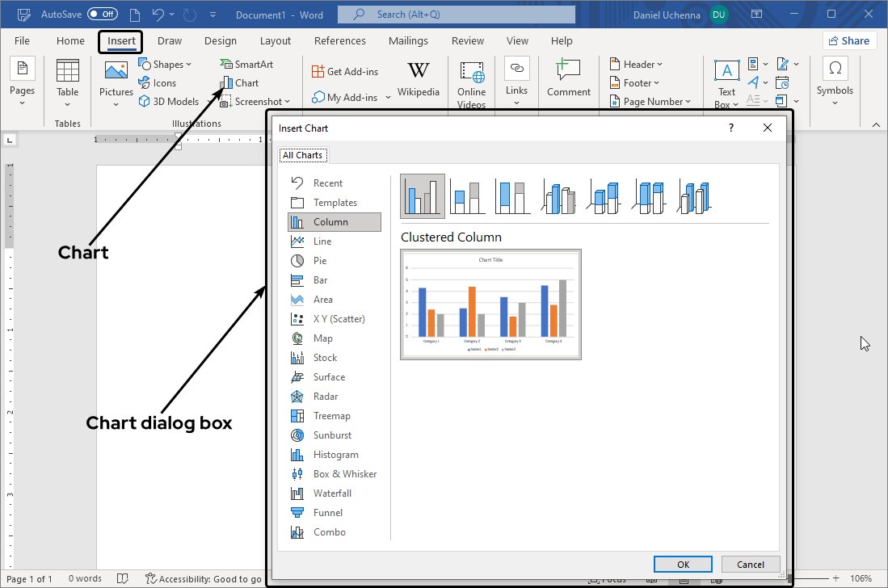Viewport: 888px width, 588px height.
Task: Click the Chart icon in Illustrations group
Action: (226, 83)
